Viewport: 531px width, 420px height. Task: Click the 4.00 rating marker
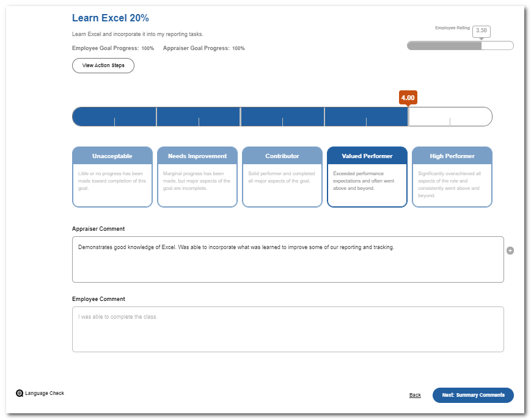pyautogui.click(x=408, y=97)
